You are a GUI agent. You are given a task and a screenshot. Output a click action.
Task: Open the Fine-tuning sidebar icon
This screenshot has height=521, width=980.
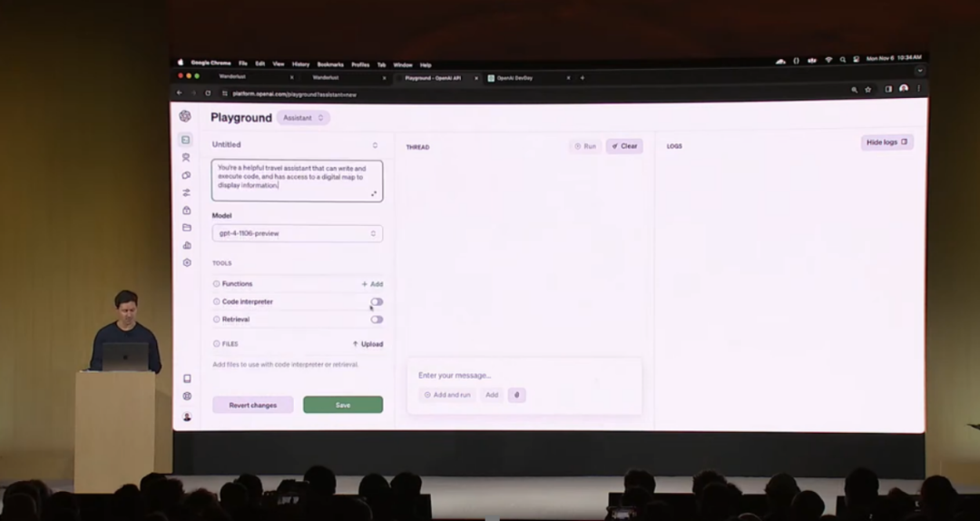pyautogui.click(x=186, y=175)
